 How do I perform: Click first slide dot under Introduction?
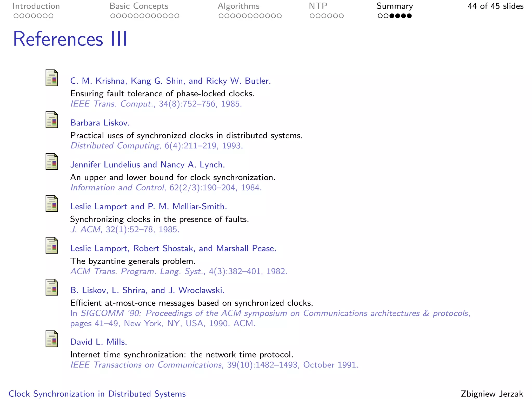[x=16, y=16]
